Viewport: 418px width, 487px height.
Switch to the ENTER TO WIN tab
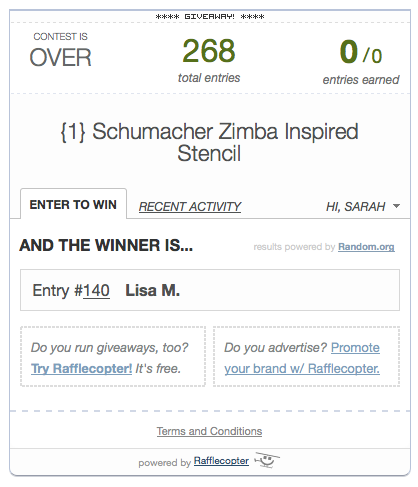pos(73,204)
